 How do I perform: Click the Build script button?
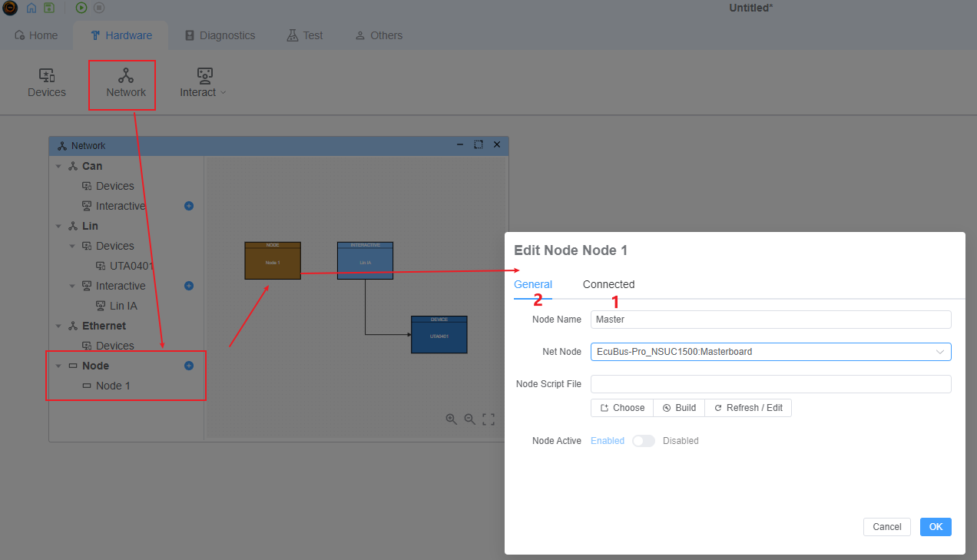pyautogui.click(x=679, y=408)
